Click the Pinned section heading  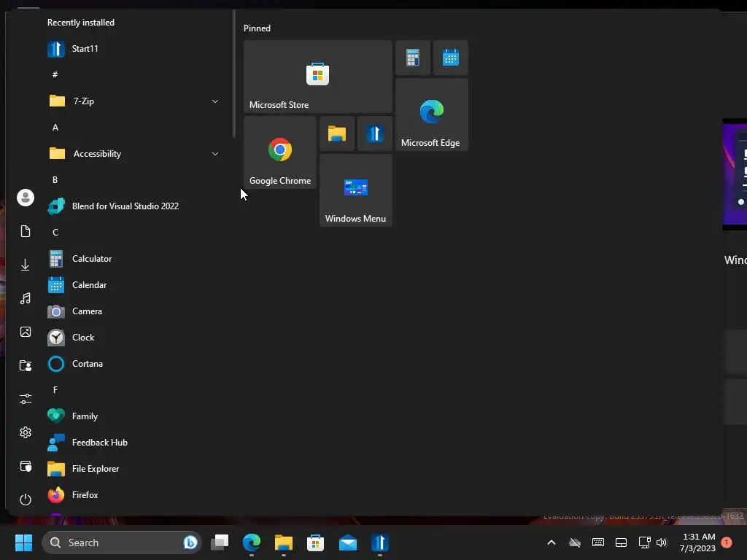(x=257, y=28)
